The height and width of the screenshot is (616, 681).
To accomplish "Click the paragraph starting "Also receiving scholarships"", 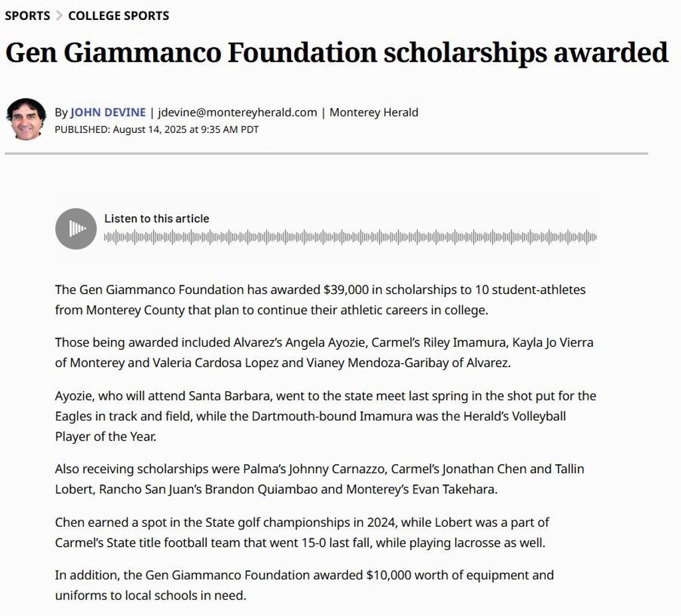I will tap(320, 479).
